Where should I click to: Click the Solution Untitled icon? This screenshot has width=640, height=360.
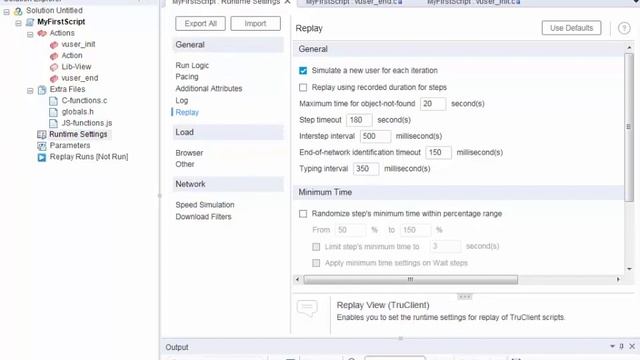pos(18,11)
